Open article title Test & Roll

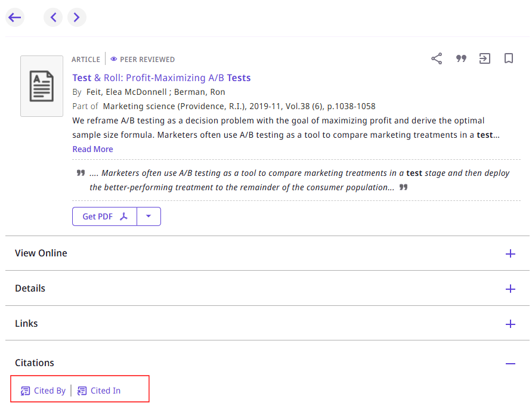coord(161,78)
